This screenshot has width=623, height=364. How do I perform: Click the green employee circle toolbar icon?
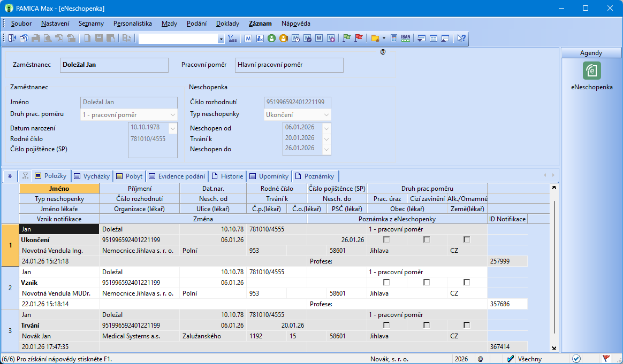point(271,38)
